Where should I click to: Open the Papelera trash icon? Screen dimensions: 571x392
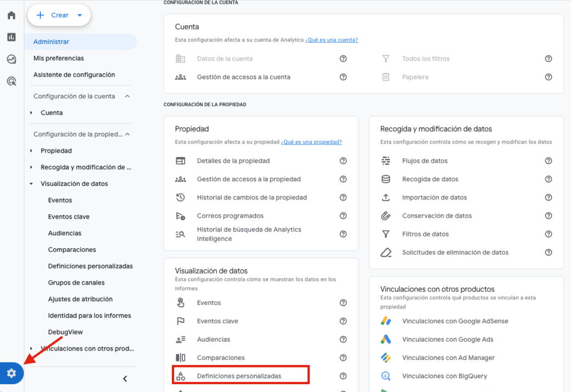[386, 77]
